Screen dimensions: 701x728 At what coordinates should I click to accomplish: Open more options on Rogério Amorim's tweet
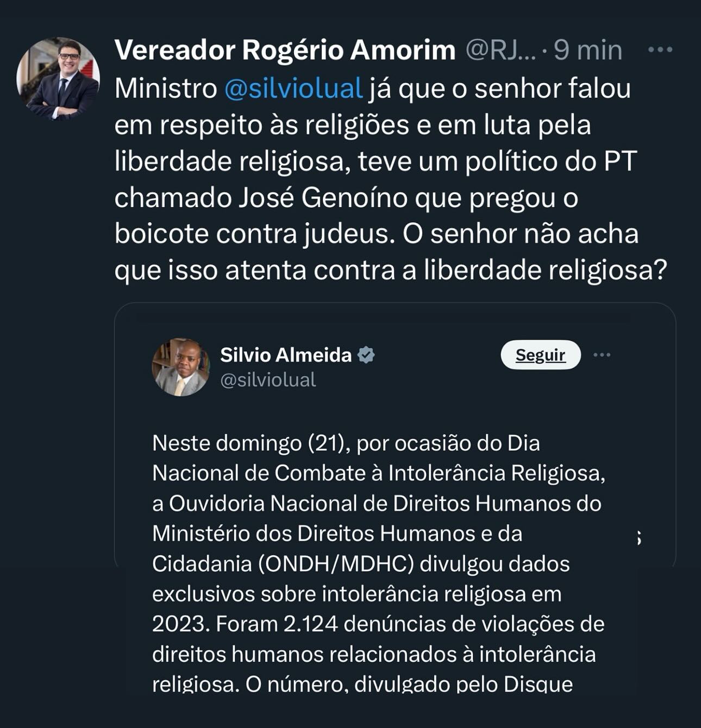[660, 50]
